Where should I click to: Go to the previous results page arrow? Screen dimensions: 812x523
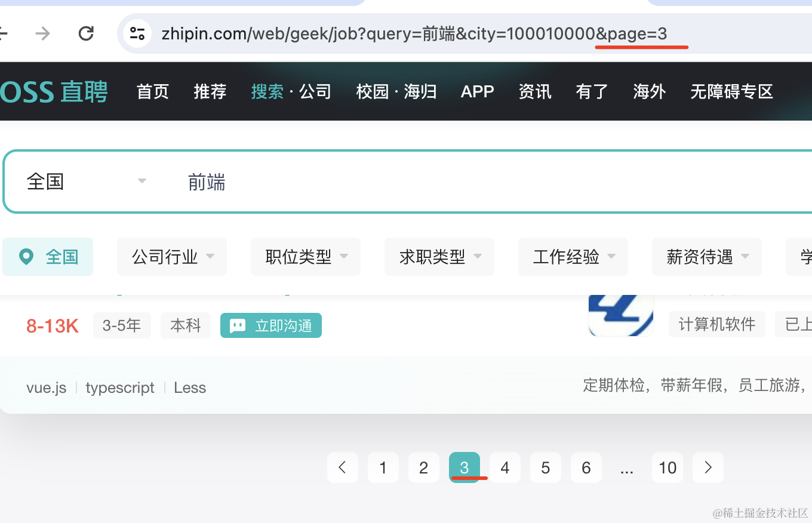tap(342, 467)
